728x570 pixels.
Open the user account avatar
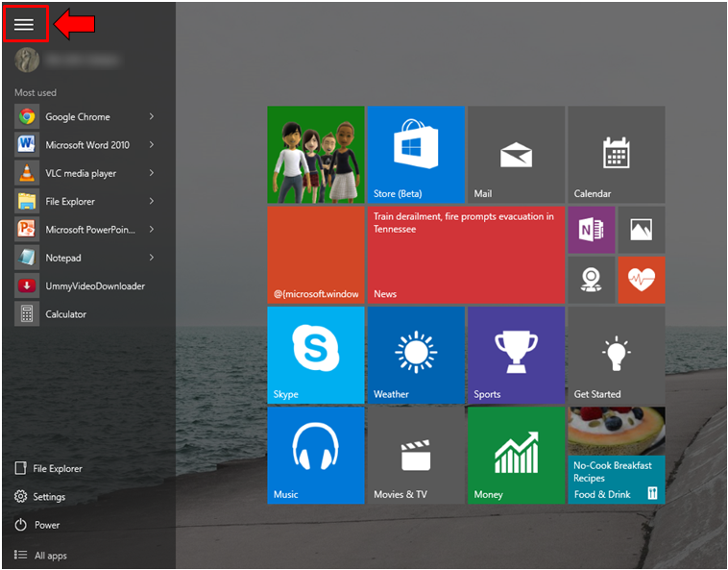click(27, 60)
